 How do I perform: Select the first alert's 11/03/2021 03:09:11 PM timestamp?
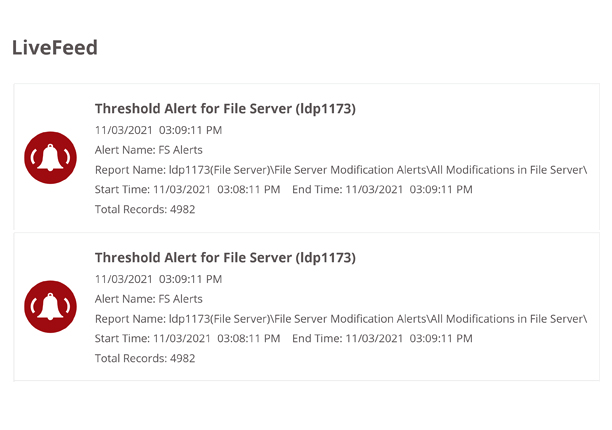(x=158, y=130)
